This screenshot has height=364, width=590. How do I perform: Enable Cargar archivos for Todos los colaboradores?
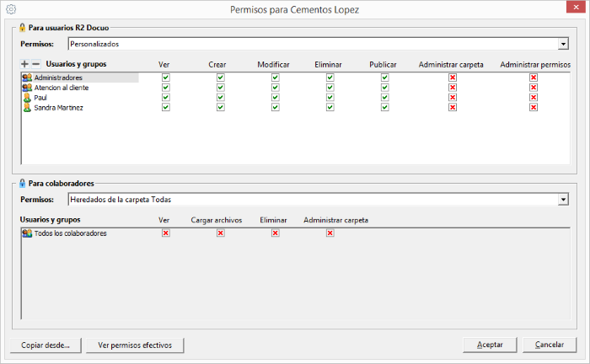pyautogui.click(x=220, y=233)
